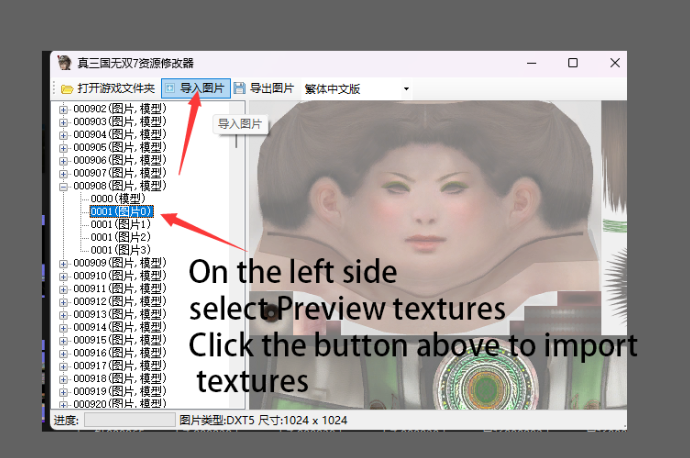Select the 0001(图片1) texture item
The width and height of the screenshot is (690, 458).
click(x=121, y=224)
